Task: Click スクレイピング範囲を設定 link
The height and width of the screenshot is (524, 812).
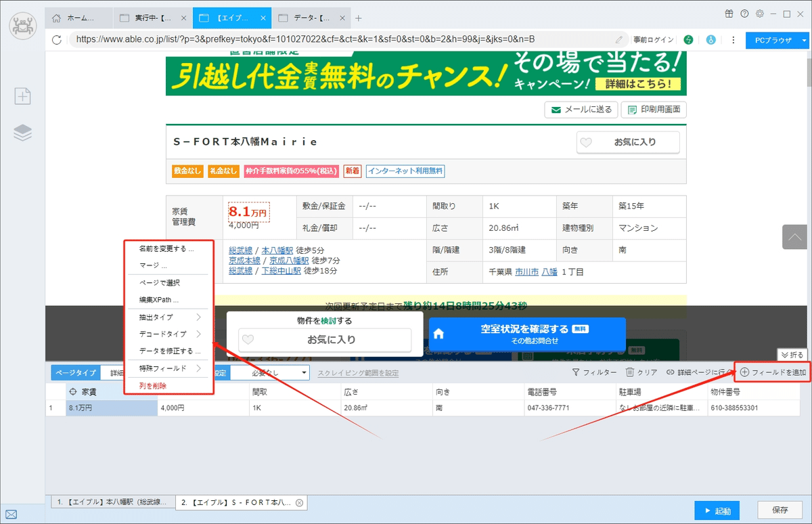Action: 358,372
